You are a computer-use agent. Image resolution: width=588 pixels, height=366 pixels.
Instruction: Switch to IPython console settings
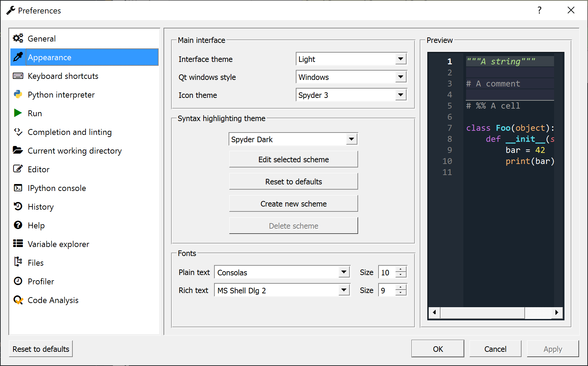[x=84, y=188]
